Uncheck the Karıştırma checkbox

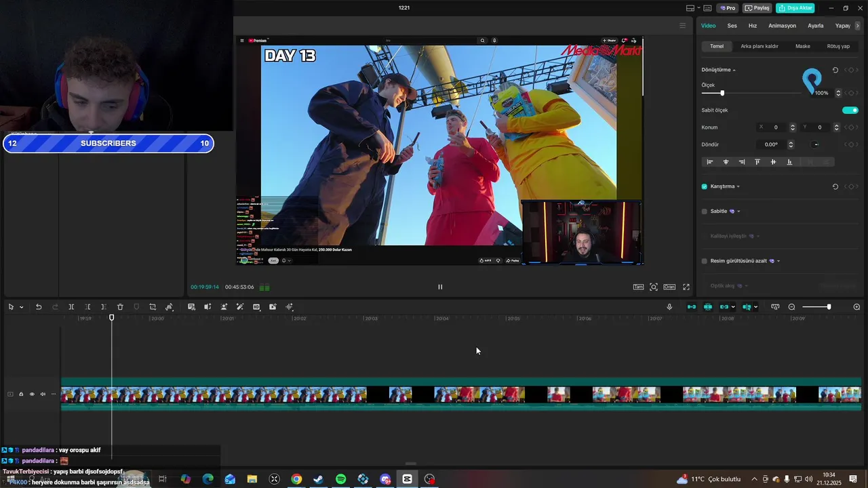[x=705, y=186]
